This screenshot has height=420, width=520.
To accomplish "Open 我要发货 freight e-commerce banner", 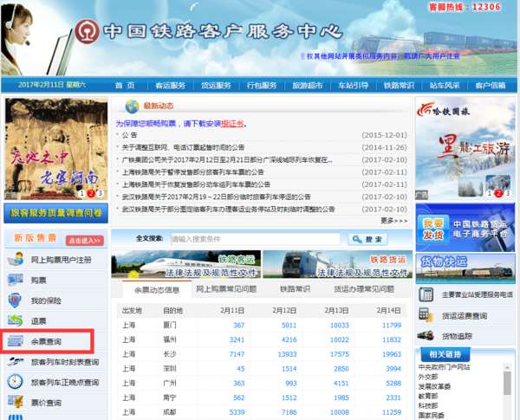I will [x=465, y=228].
